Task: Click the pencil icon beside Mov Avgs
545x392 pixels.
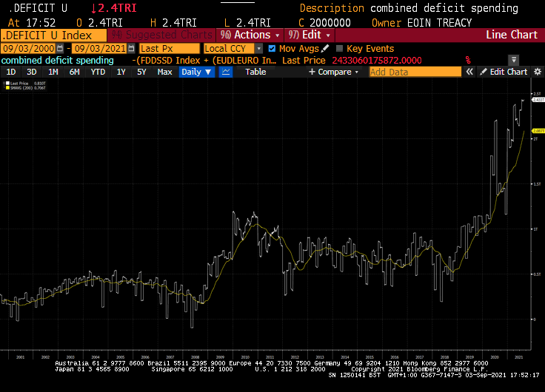Action: [x=325, y=48]
